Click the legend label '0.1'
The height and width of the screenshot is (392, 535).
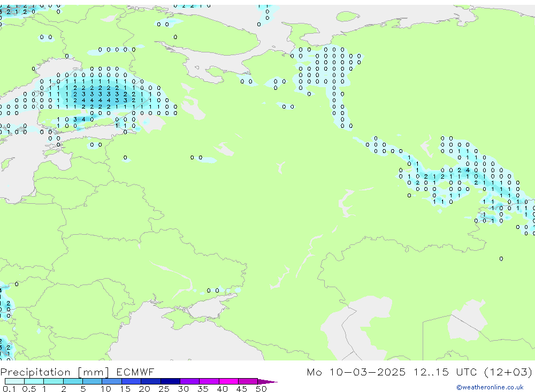point(9,389)
